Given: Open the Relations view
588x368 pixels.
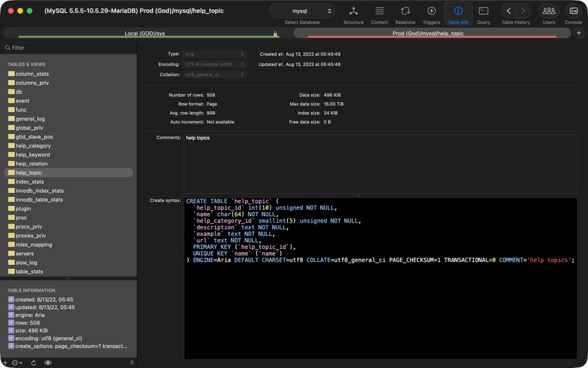Looking at the screenshot, I should (x=405, y=14).
